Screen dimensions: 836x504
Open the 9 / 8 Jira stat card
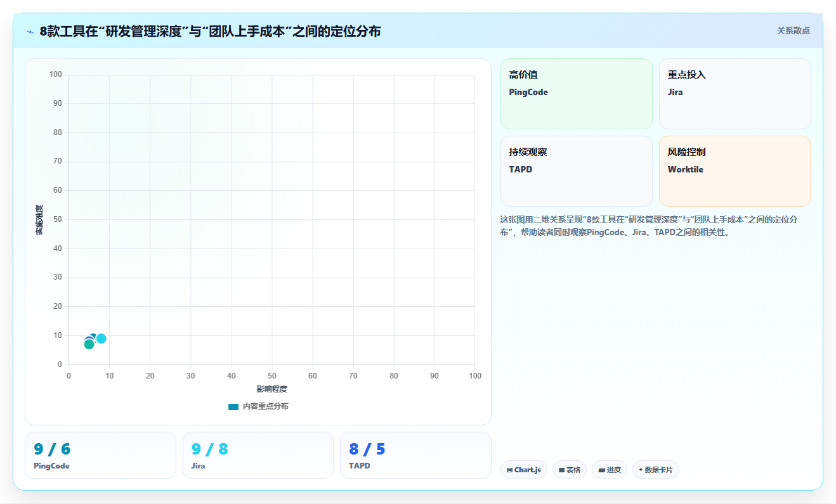click(x=258, y=455)
